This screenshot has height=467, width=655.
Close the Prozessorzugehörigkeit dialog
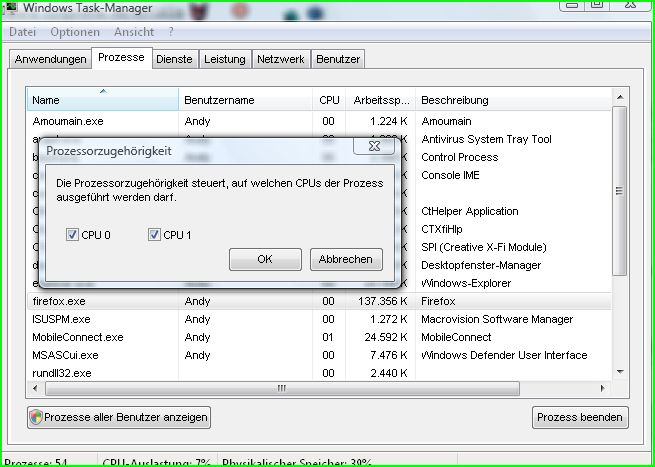[x=374, y=146]
